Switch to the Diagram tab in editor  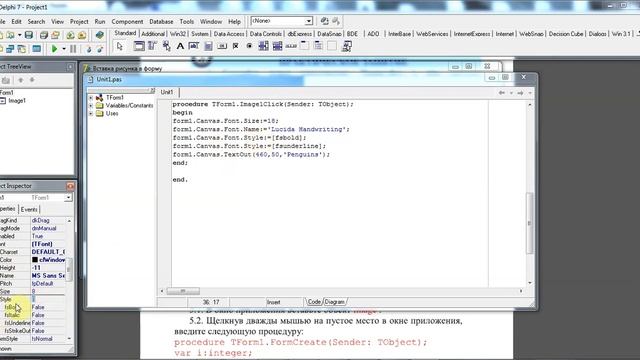(335, 302)
